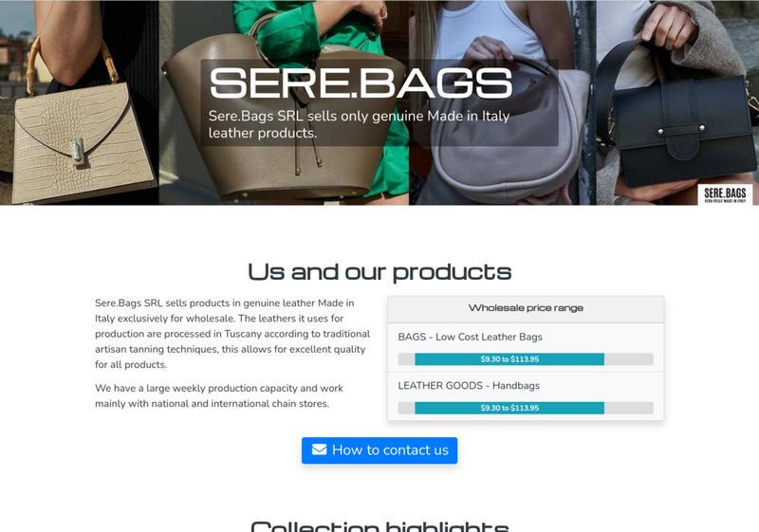Image resolution: width=759 pixels, height=532 pixels.
Task: Click the paragraph about Tuscany tanning techniques
Action: 232,334
